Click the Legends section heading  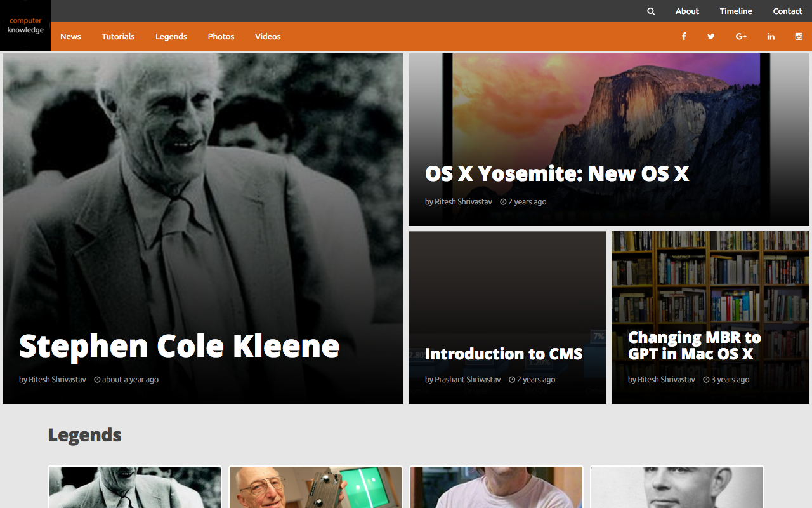[x=84, y=435]
